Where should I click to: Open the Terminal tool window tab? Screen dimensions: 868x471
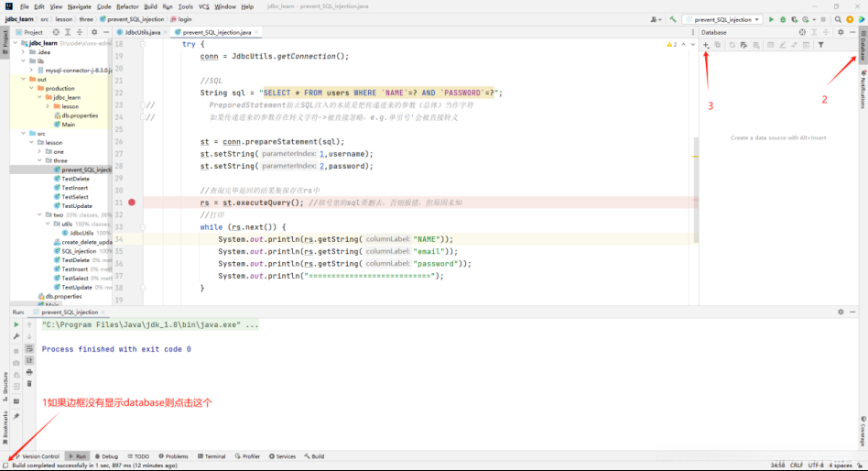(x=212, y=456)
